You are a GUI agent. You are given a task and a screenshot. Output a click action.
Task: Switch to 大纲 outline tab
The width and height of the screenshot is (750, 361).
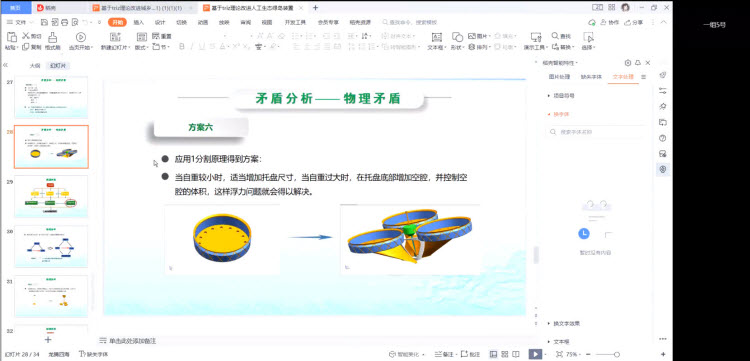point(35,66)
